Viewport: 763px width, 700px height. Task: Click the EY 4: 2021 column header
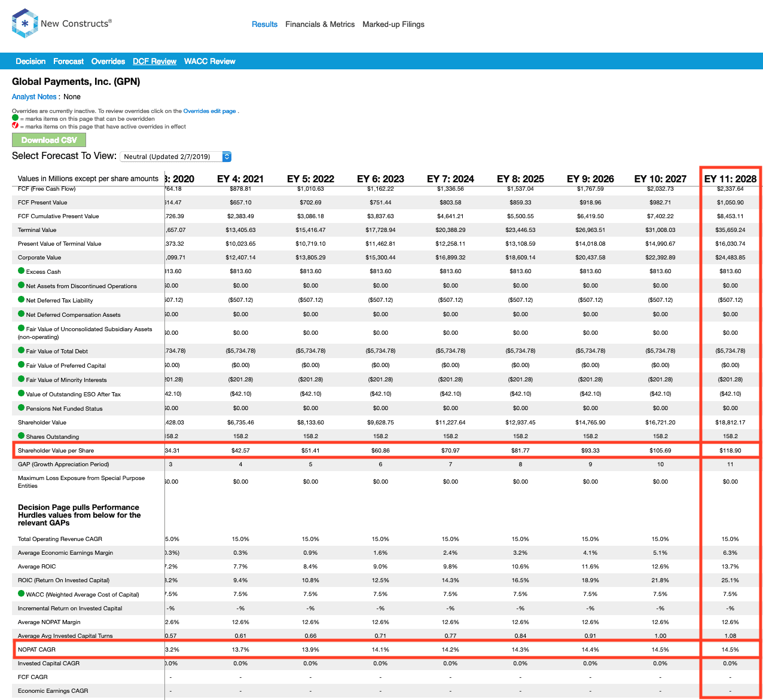coord(240,179)
